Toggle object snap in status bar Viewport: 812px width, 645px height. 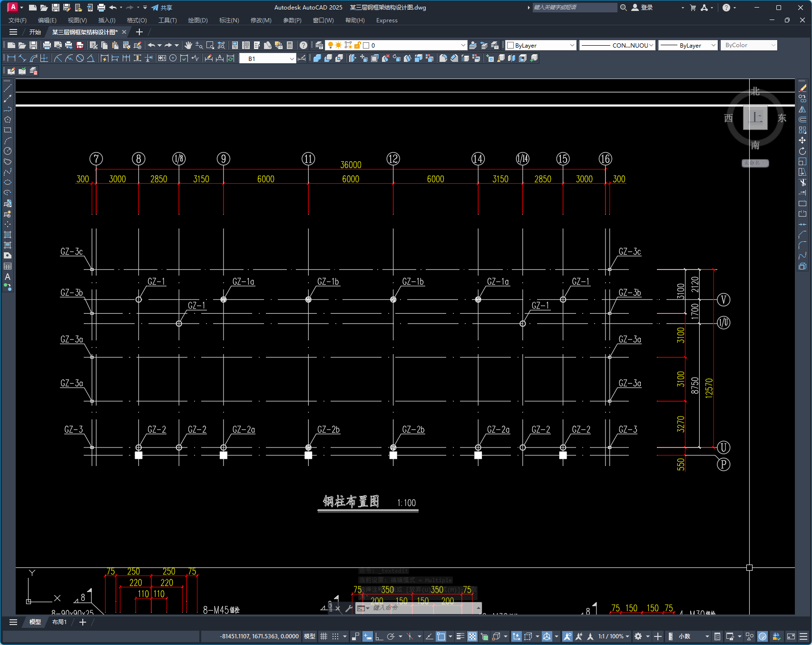pyautogui.click(x=441, y=636)
